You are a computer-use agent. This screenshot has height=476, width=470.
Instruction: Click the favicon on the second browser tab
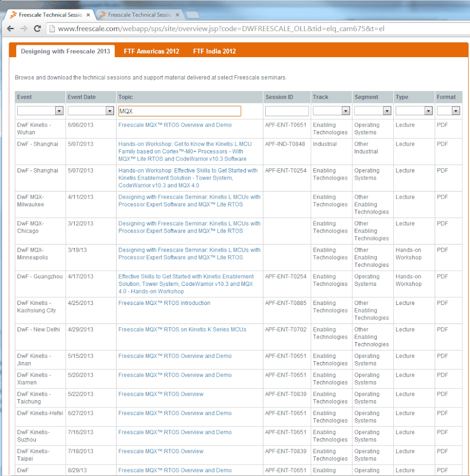(x=102, y=14)
